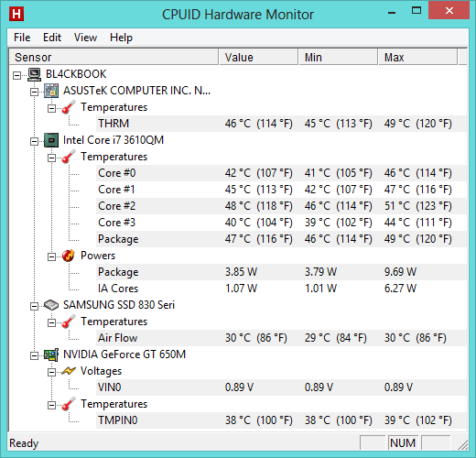476x458 pixels.
Task: Select the Package temperature row
Action: pyautogui.click(x=281, y=239)
